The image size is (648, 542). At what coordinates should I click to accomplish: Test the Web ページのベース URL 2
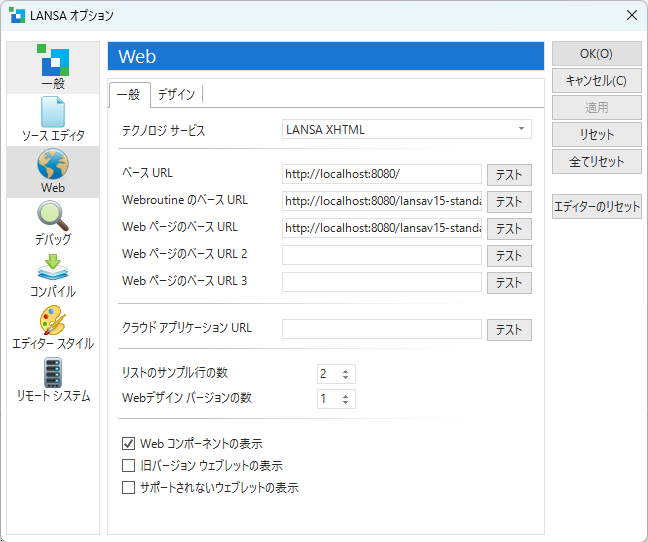[509, 256]
